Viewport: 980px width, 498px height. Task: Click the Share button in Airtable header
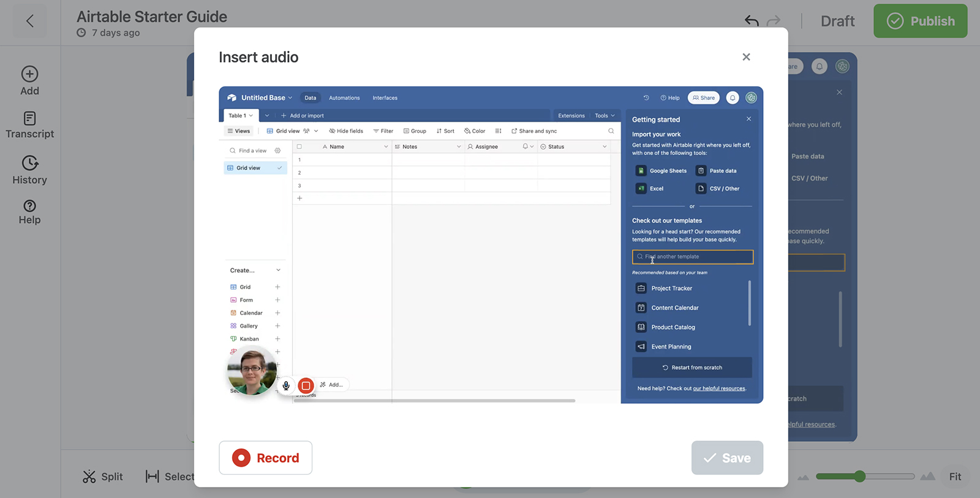click(x=704, y=98)
